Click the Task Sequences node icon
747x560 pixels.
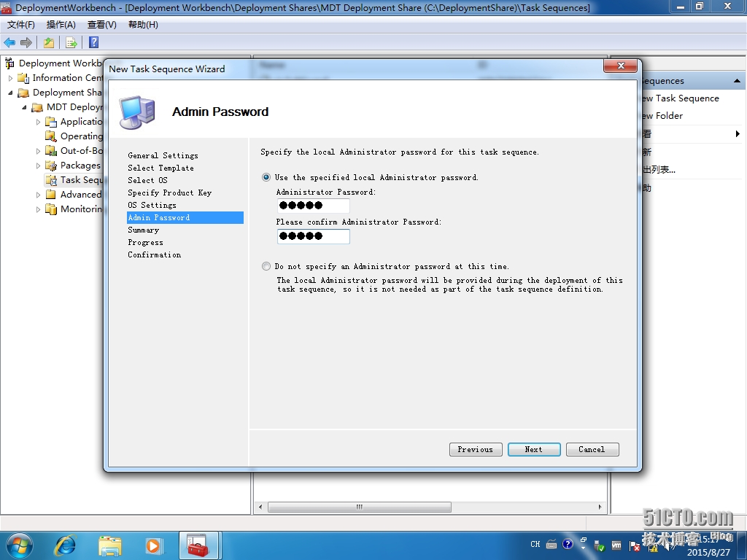click(x=51, y=180)
